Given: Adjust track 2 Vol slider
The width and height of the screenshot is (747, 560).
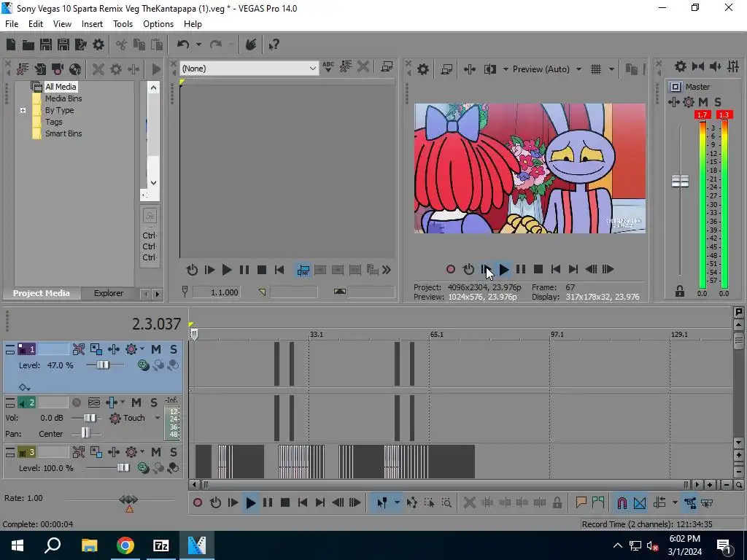Looking at the screenshot, I should click(89, 418).
